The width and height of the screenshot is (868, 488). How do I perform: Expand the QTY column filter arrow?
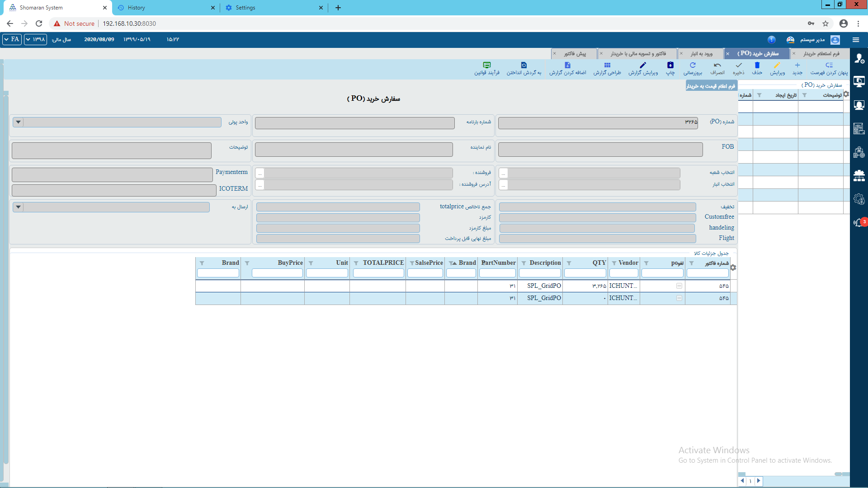click(x=569, y=263)
